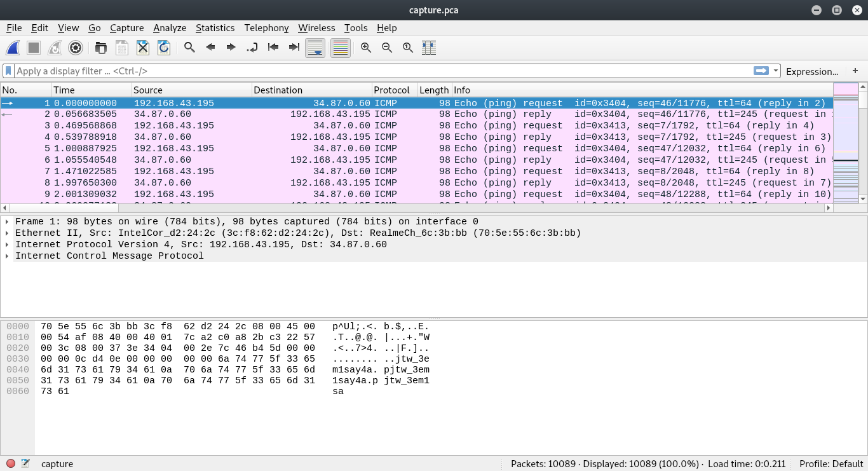Sort by Protocol column header
Screen dimensions: 868x471
(x=395, y=90)
